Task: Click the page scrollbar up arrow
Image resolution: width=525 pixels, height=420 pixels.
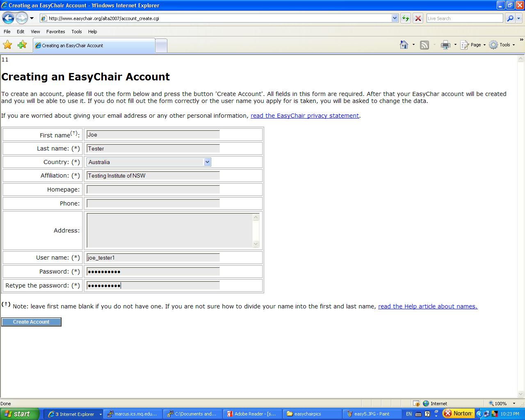Action: pyautogui.click(x=521, y=59)
